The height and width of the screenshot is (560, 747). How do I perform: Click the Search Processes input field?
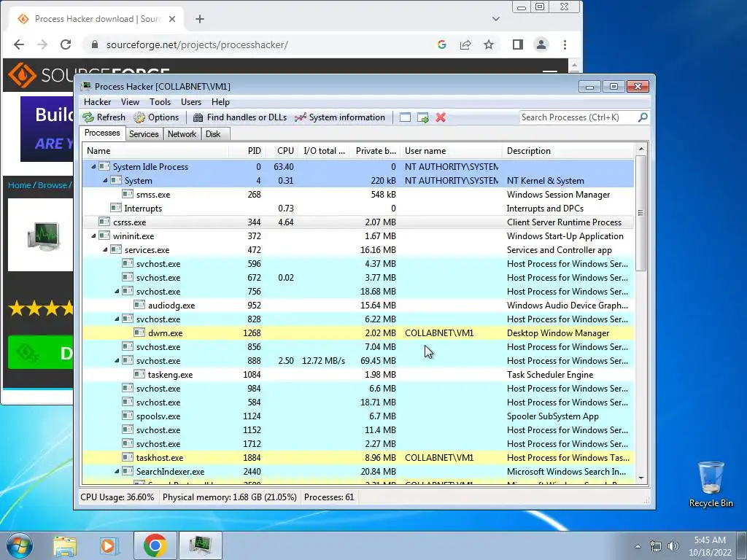pyautogui.click(x=578, y=117)
